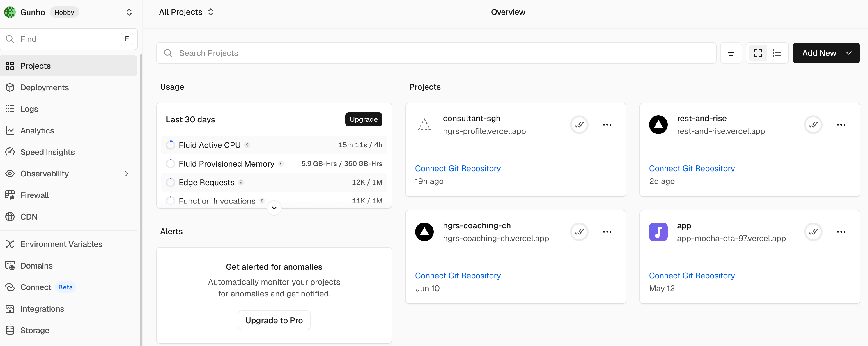The width and height of the screenshot is (868, 346).
Task: Click the rest-and-rise project icon
Action: (658, 125)
